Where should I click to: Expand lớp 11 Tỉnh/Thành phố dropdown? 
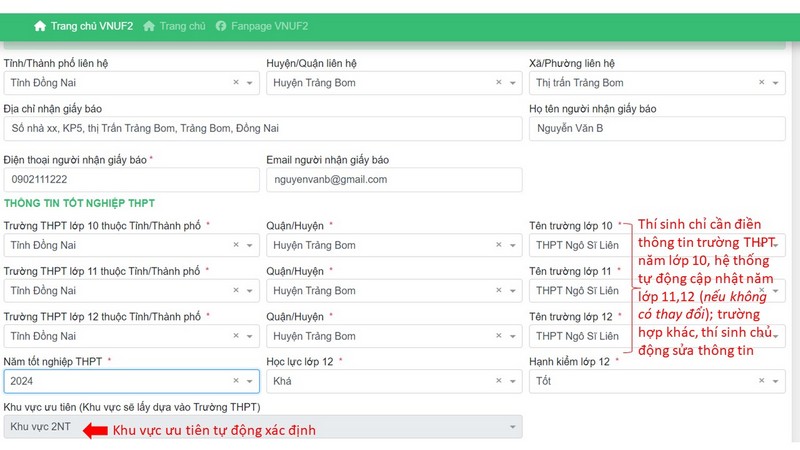click(250, 291)
